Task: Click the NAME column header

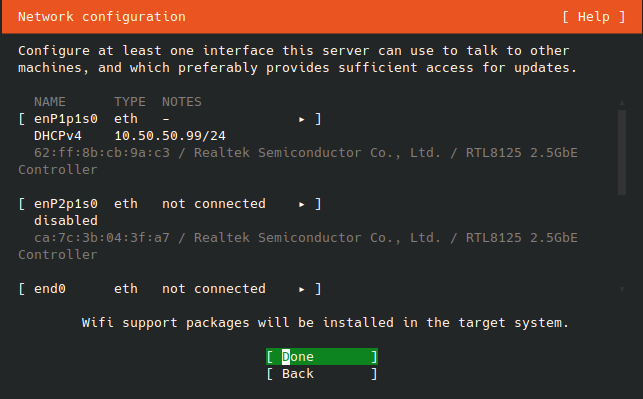Action: [x=50, y=102]
